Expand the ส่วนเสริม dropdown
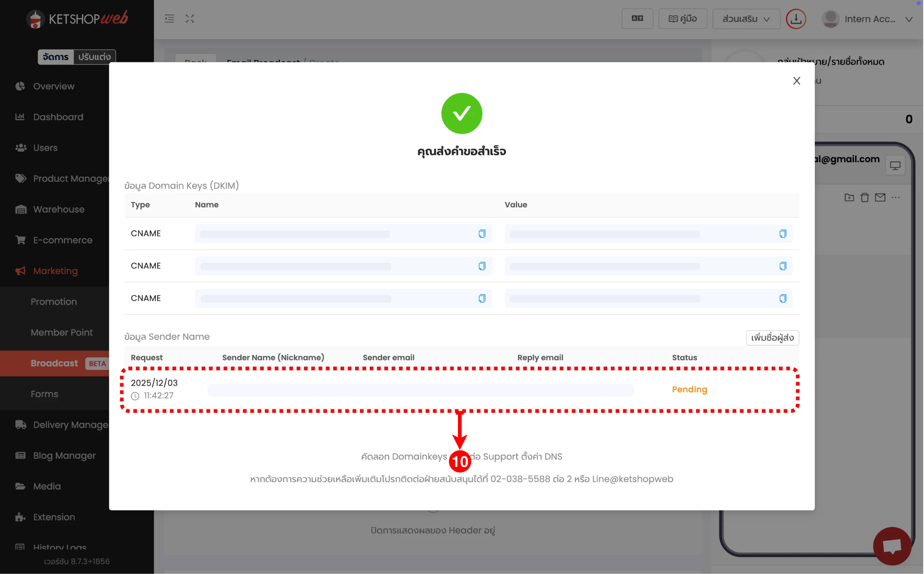924x574 pixels. pyautogui.click(x=746, y=19)
